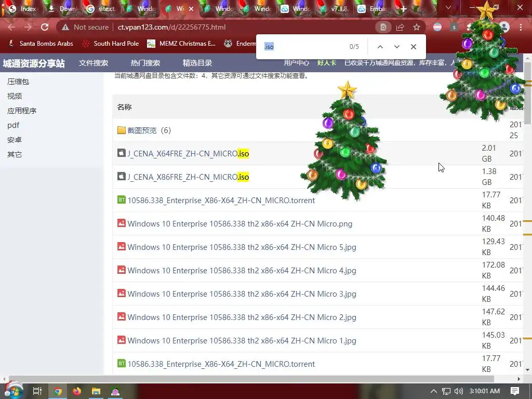Viewport: 532px width, 399px height.
Task: Bookmark this page with the star icon
Action: click(417, 27)
